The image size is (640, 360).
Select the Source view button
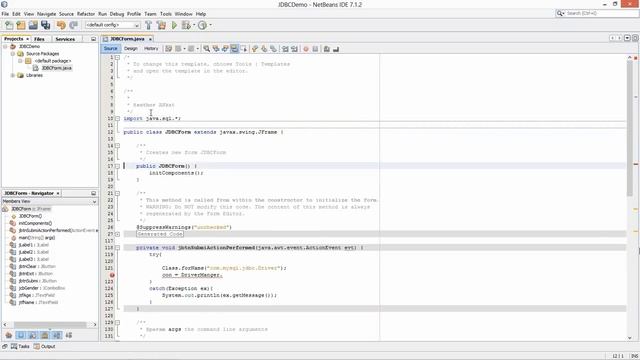point(111,49)
